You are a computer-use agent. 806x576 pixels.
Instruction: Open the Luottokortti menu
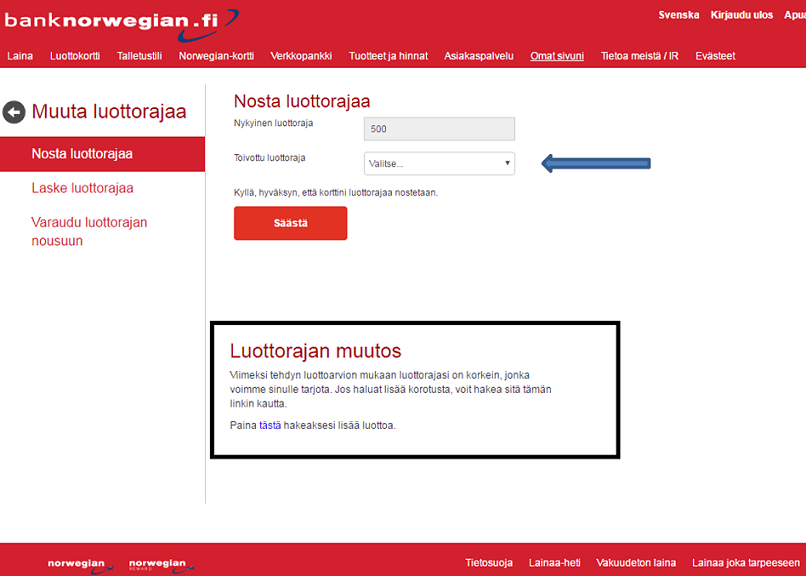[x=75, y=56]
